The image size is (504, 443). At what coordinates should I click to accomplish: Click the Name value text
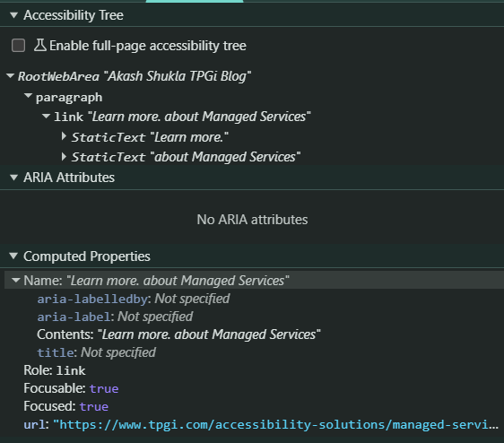(178, 281)
